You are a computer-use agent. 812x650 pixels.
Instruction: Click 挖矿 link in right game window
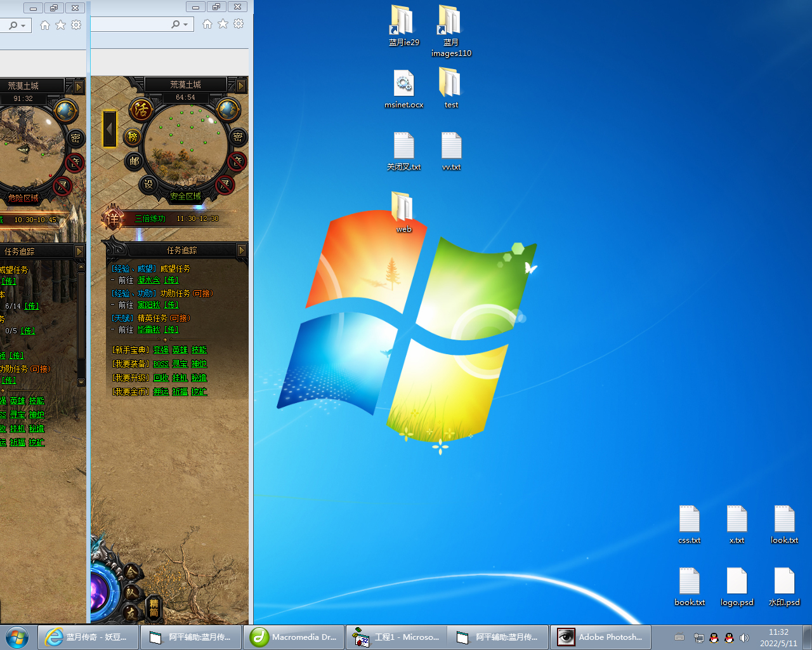pyautogui.click(x=199, y=392)
